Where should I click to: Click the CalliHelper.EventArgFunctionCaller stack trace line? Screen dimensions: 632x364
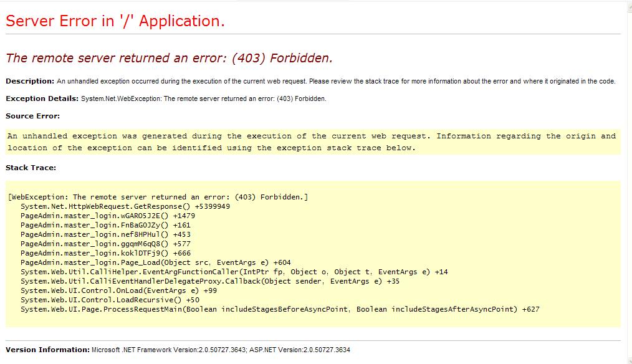tap(234, 272)
